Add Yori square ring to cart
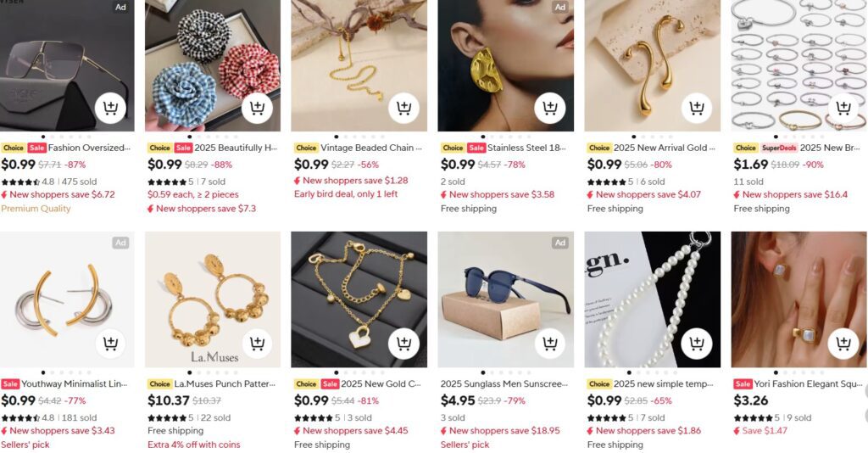The image size is (868, 453). pos(843,344)
